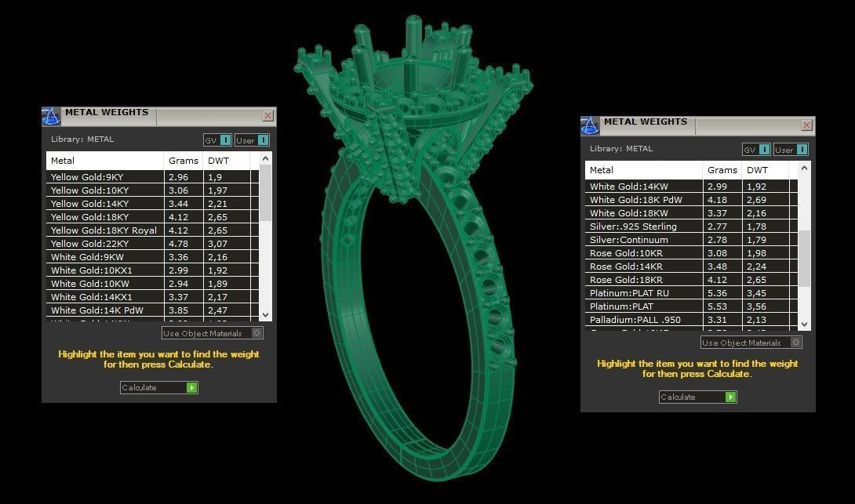Select the White Gold:14KW row
This screenshot has width=855, height=504.
point(691,187)
